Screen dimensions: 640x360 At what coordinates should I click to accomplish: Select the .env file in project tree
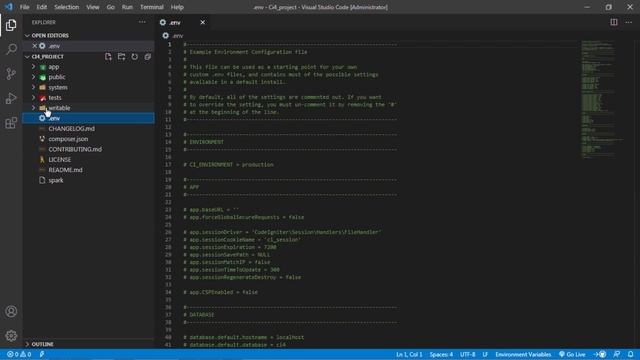[89, 118]
